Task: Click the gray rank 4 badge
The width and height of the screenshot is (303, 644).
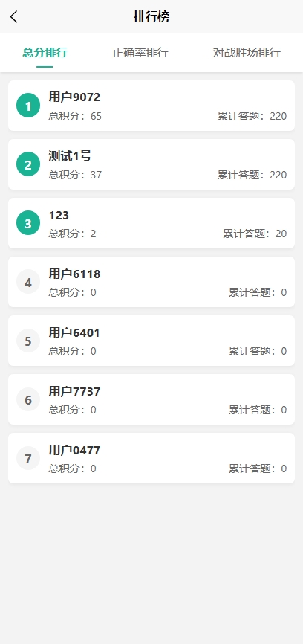Action: click(28, 282)
